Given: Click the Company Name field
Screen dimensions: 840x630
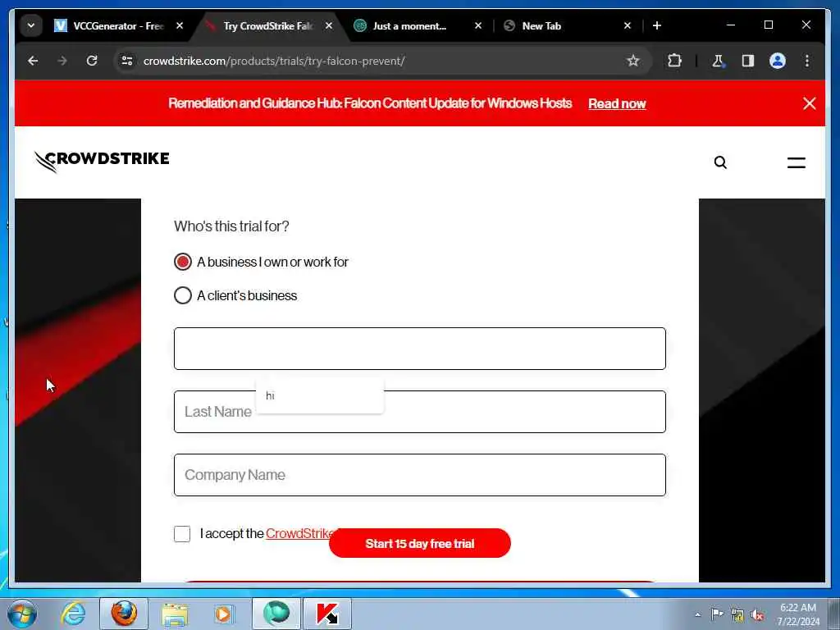Looking at the screenshot, I should coord(419,475).
